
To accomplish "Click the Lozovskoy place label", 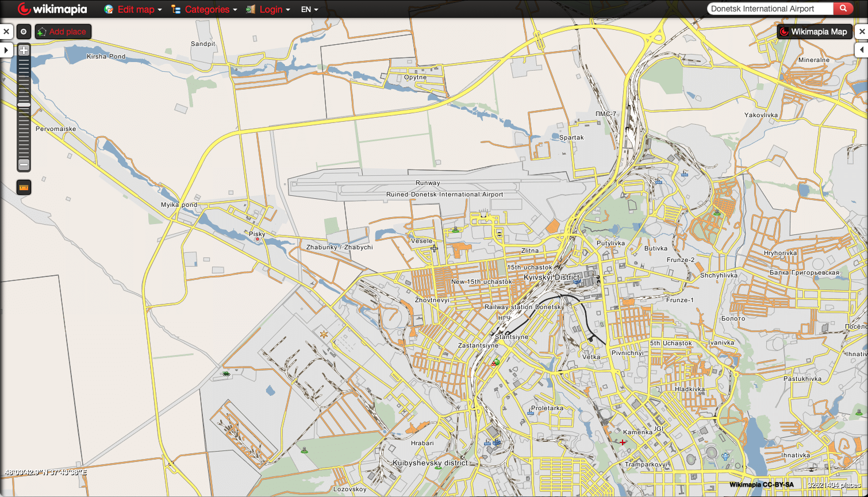I will click(x=349, y=489).
